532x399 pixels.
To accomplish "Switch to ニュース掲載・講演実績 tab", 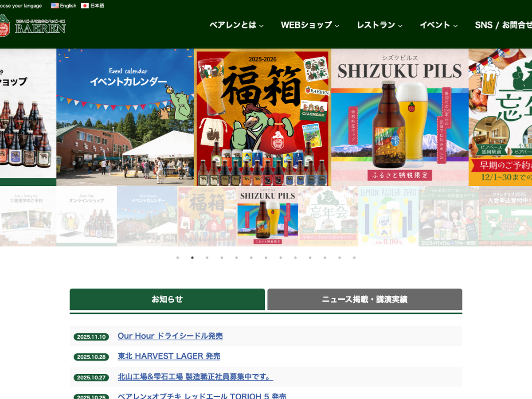I will pos(364,299).
